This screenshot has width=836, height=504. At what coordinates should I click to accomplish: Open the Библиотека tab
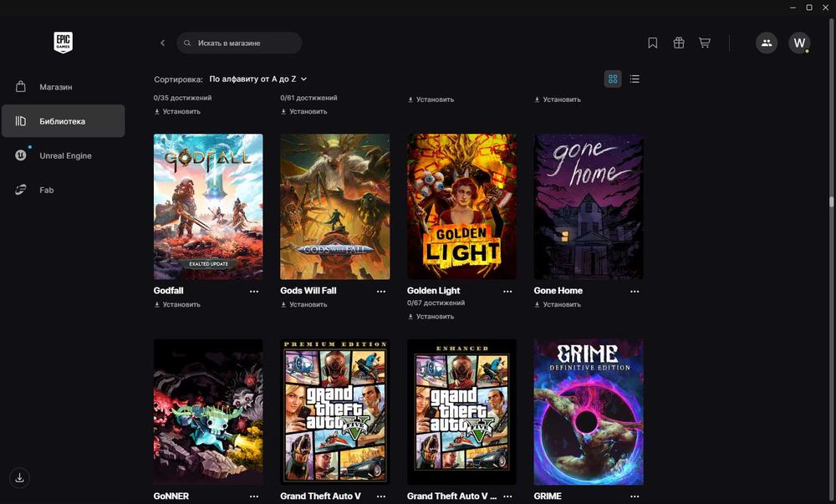(x=63, y=121)
